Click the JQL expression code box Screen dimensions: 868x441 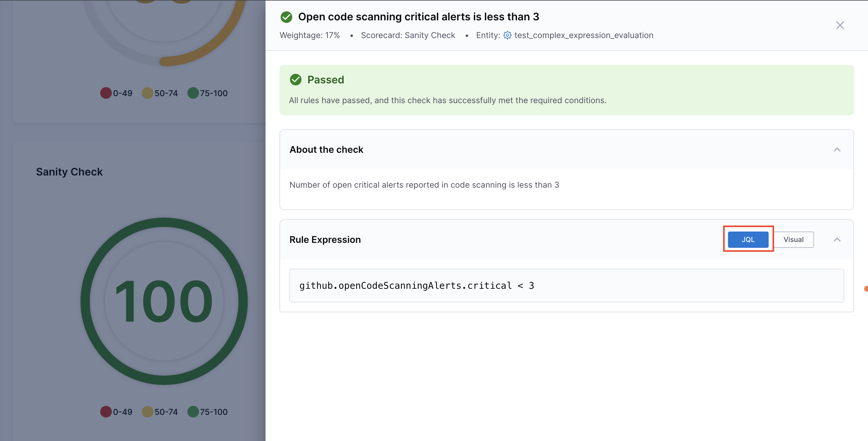[566, 286]
